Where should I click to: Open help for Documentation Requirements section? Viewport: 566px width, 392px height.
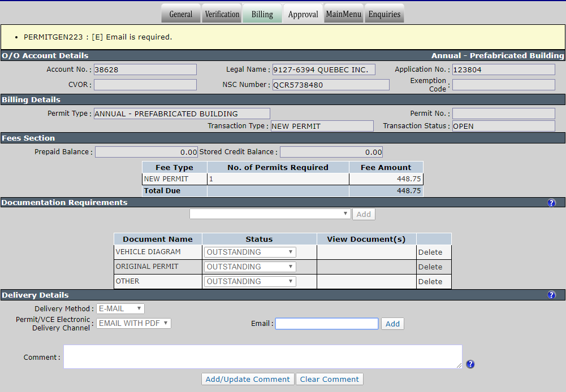[x=551, y=203]
